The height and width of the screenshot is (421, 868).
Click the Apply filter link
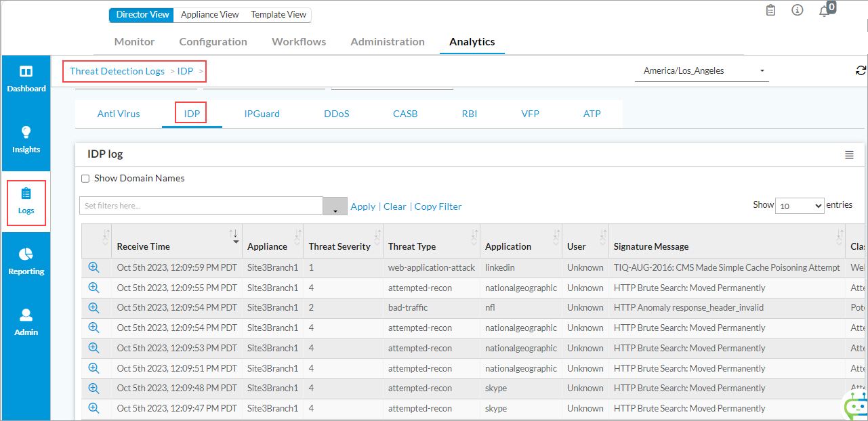pyautogui.click(x=363, y=206)
